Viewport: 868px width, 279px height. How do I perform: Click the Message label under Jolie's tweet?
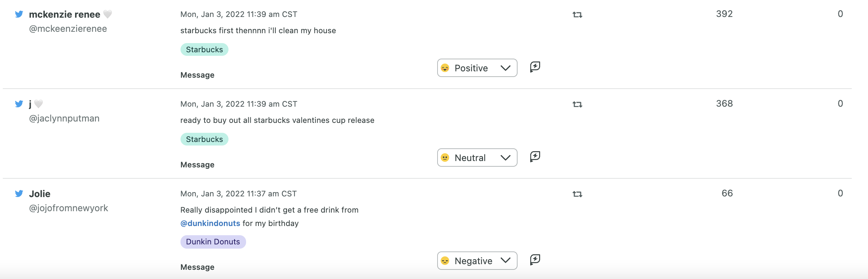pos(197,267)
